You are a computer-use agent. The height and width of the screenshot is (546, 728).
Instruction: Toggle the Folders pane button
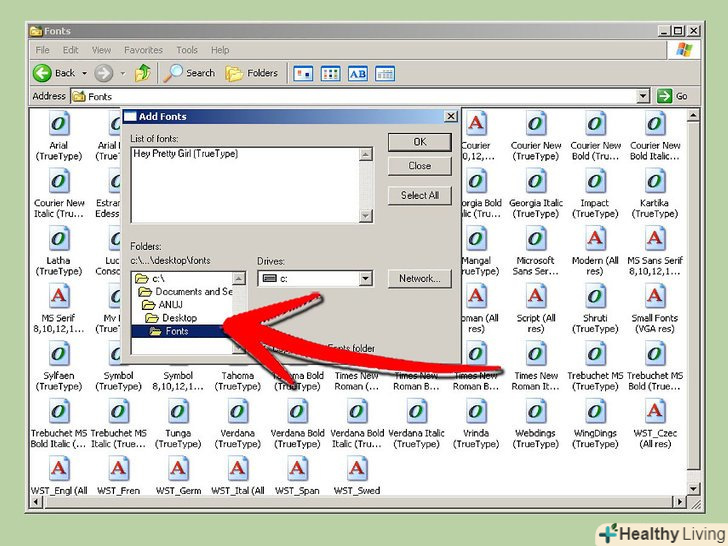click(x=252, y=73)
